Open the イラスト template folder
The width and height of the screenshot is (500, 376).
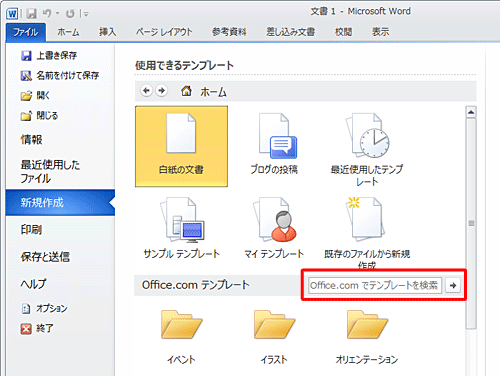[274, 337]
